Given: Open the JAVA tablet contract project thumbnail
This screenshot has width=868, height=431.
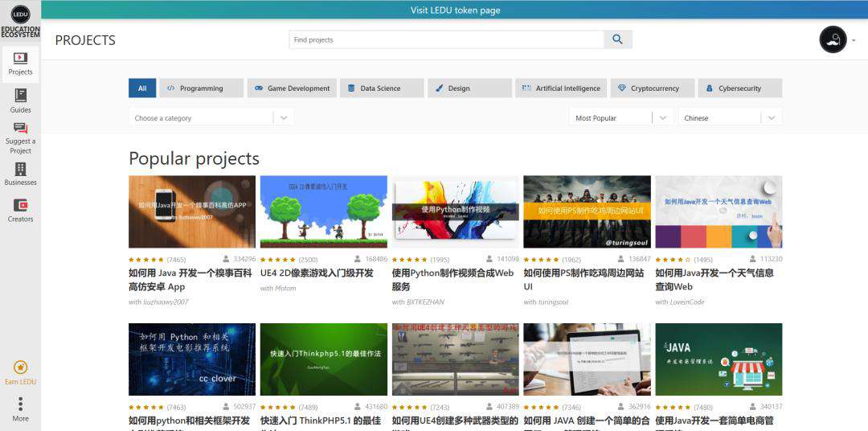Looking at the screenshot, I should coord(588,359).
